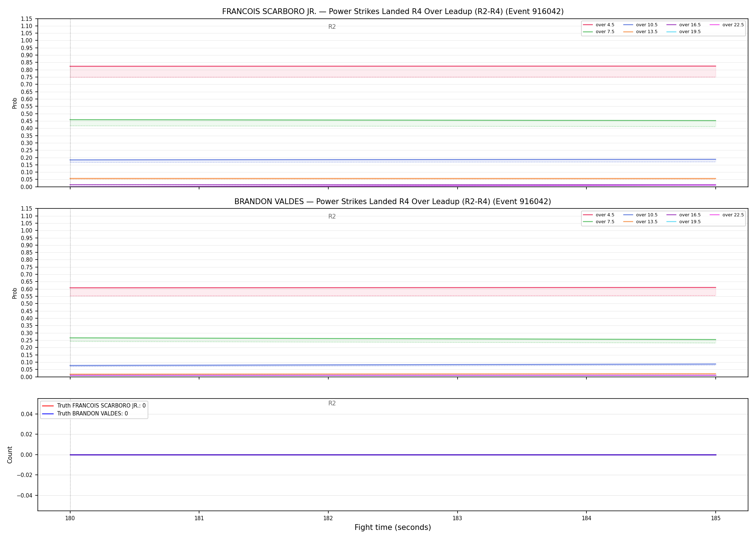Click the green over 7.5 line in Scarboro chart
The image size is (756, 540).
coord(393,120)
